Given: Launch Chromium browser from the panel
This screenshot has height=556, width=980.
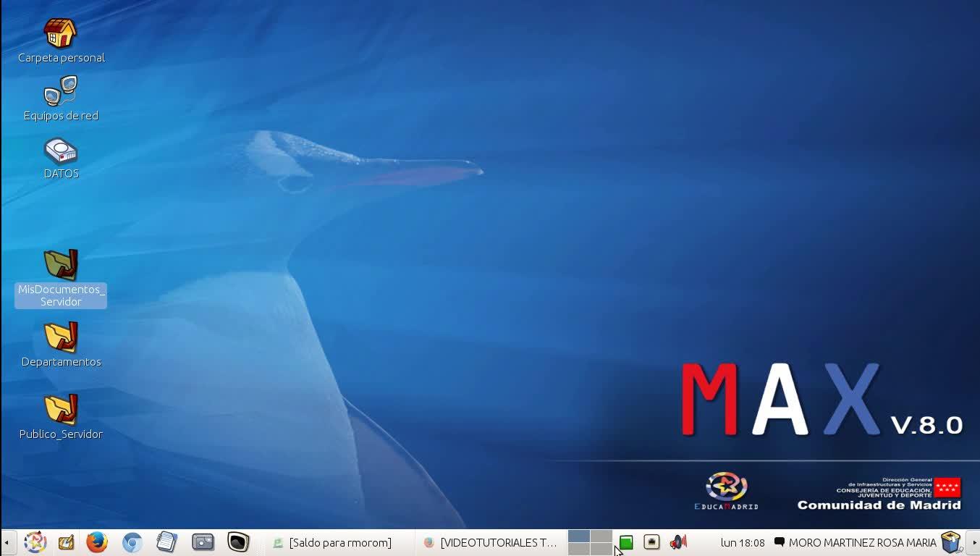Looking at the screenshot, I should [x=132, y=542].
